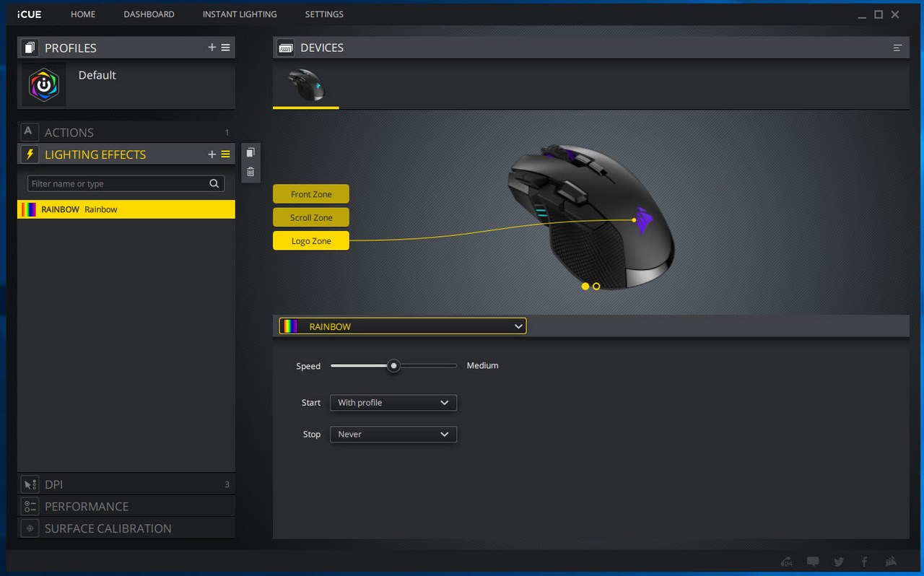Click the Lighting Effects lightning icon

tap(30, 154)
